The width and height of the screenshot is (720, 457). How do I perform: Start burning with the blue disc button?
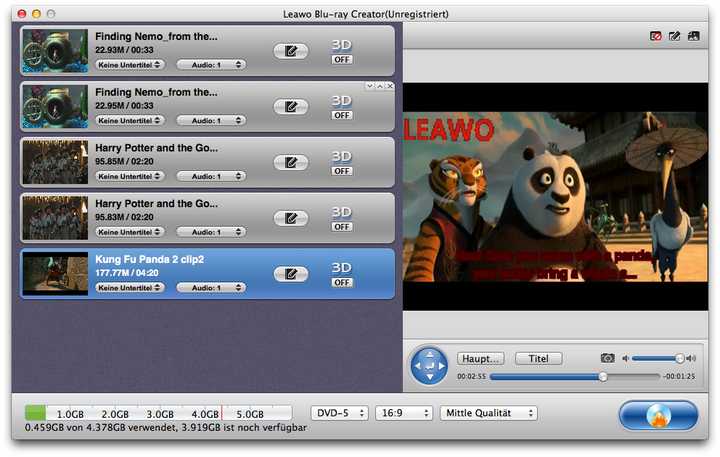pyautogui.click(x=658, y=416)
